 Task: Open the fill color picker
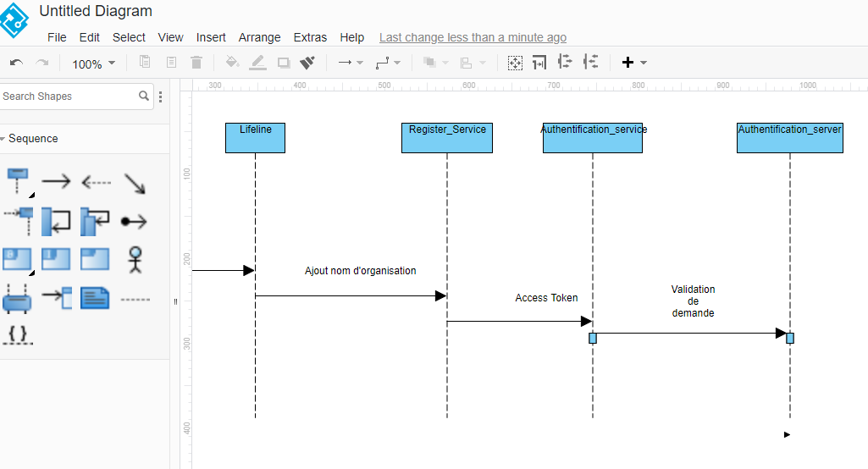click(x=232, y=63)
